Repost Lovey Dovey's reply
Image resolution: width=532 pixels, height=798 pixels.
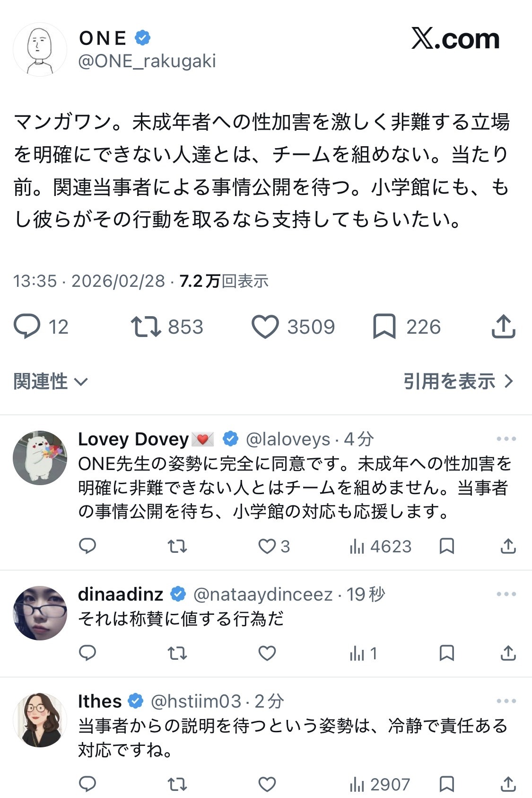click(x=177, y=546)
